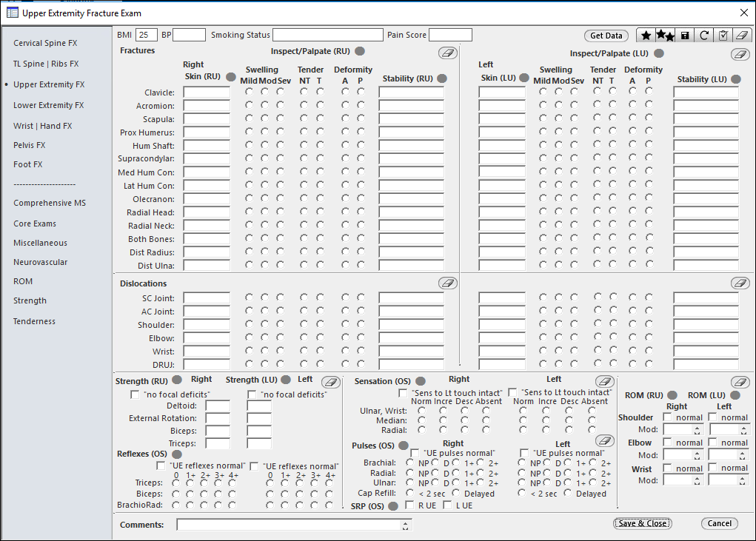Viewport: 756px width, 541px height.
Task: Click eraser beside Dislocations heading, right side
Action: pyautogui.click(x=448, y=283)
